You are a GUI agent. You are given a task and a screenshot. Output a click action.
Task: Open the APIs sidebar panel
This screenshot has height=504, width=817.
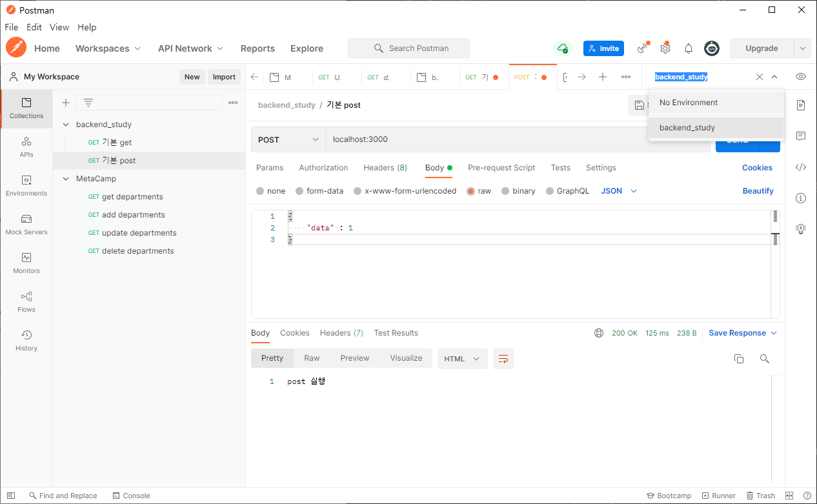tap(26, 147)
